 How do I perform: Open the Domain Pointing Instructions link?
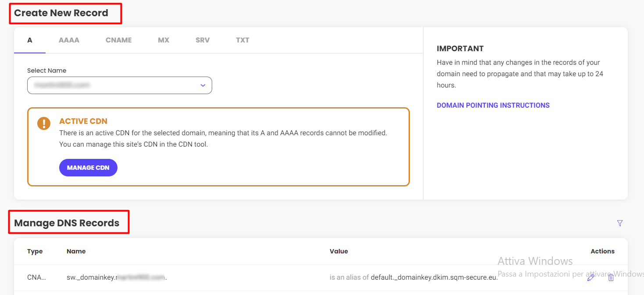[x=493, y=105]
